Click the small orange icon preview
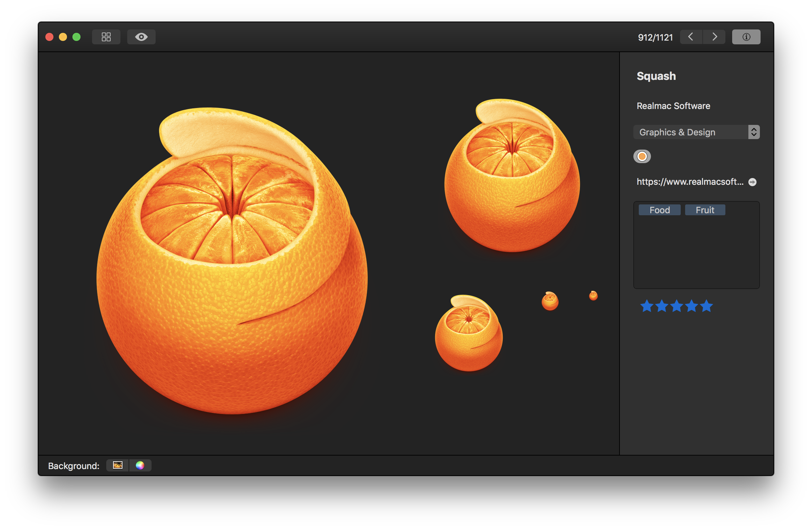Image resolution: width=812 pixels, height=530 pixels. 550,301
